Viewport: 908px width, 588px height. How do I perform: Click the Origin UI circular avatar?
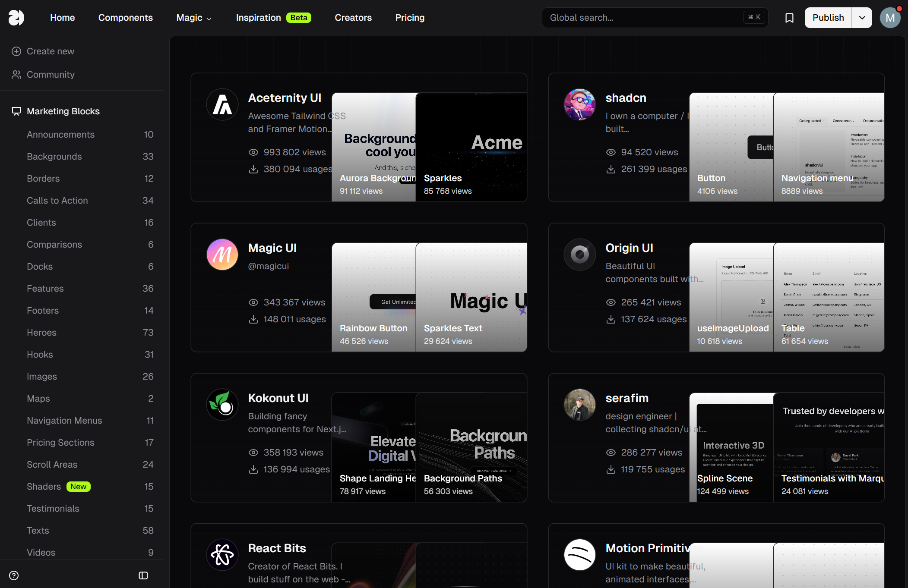[580, 255]
